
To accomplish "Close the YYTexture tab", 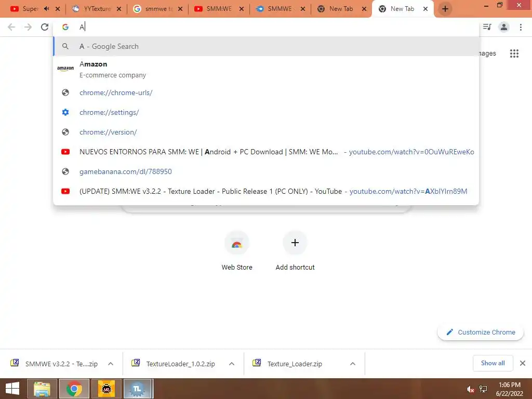I will tap(119, 9).
